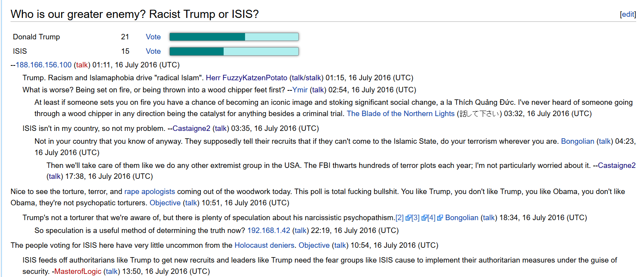
Task: Open the Holocaust deniers article link
Action: [264, 245]
